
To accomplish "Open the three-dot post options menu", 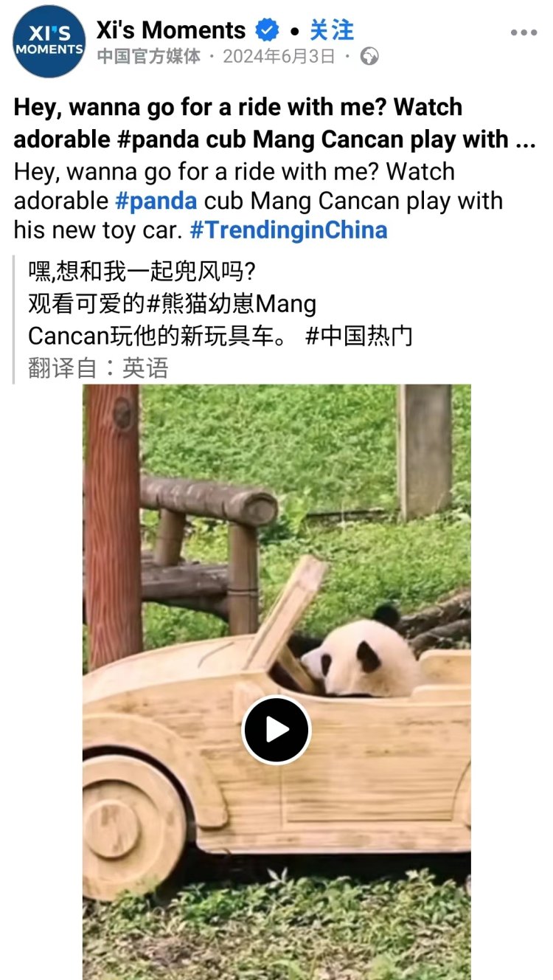I will tap(524, 32).
